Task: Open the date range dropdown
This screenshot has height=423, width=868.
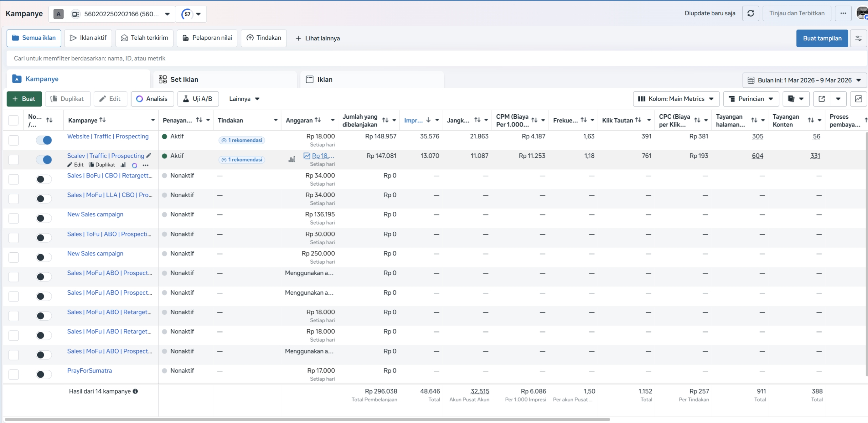Action: pos(804,80)
